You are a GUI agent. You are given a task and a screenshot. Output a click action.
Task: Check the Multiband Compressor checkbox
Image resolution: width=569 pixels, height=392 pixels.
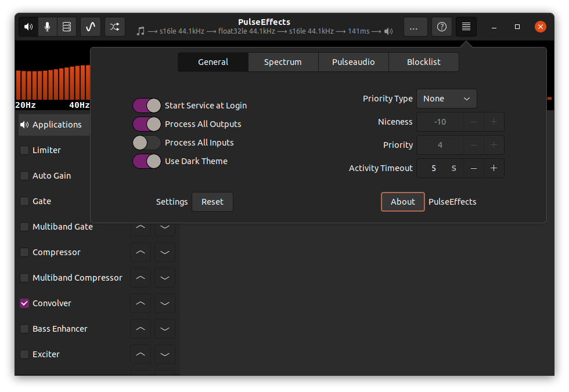coord(24,278)
